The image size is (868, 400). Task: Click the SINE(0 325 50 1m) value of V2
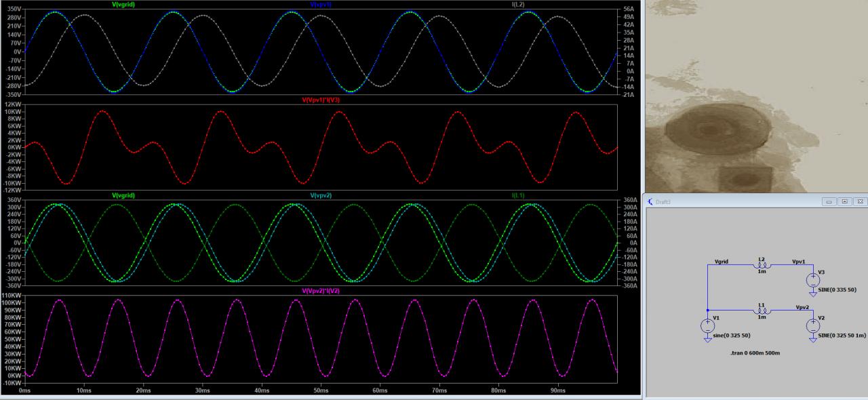842,336
